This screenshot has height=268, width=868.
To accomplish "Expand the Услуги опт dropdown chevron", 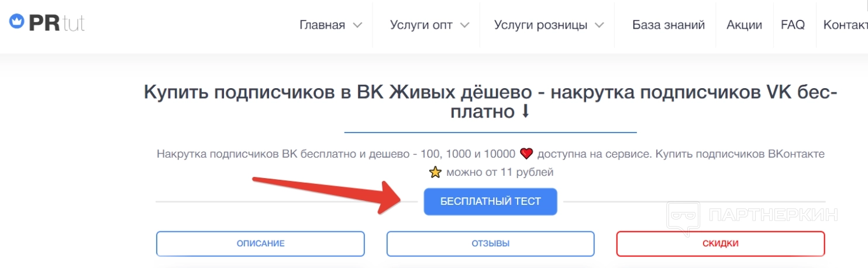I will [464, 25].
